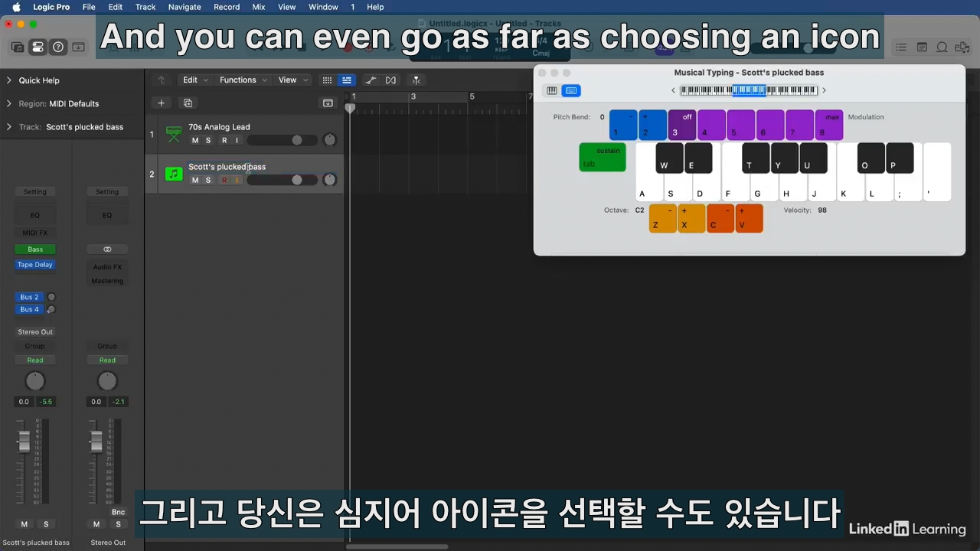Mute the Scott's plucked bass track header
Viewport: 980px width, 551px height.
click(x=195, y=180)
